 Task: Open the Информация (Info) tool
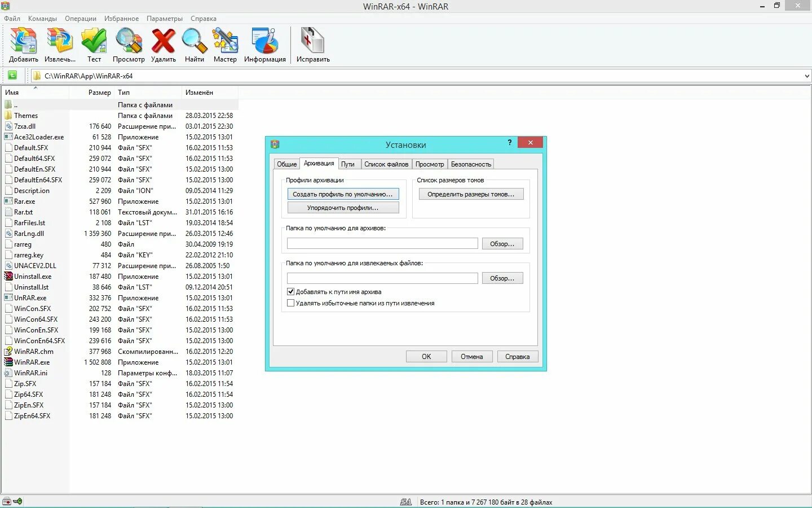pyautogui.click(x=265, y=41)
